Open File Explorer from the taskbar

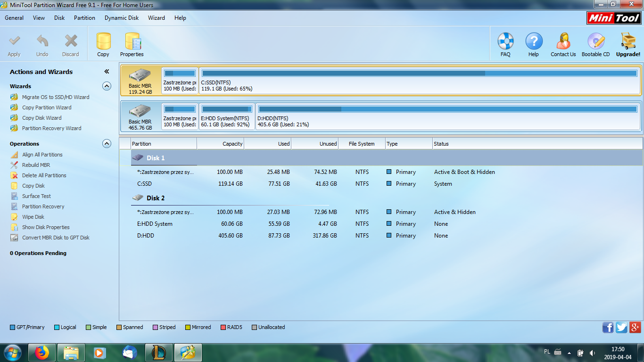coord(71,352)
